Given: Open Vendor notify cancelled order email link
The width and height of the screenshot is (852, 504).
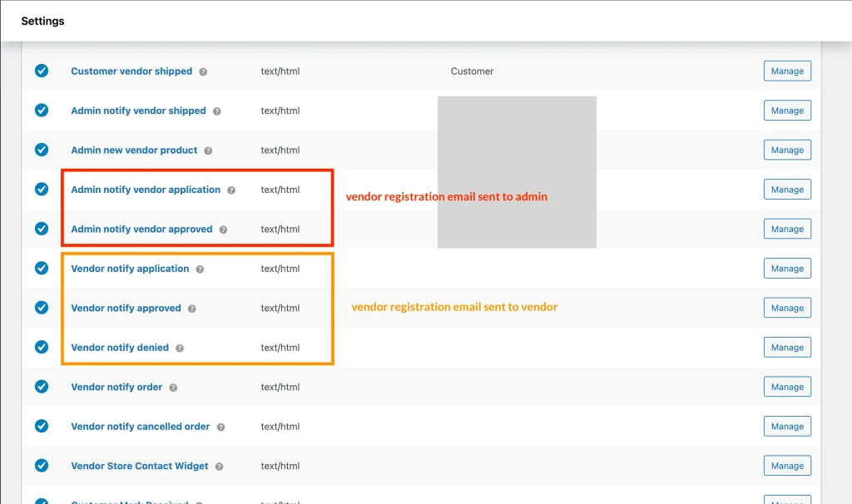Looking at the screenshot, I should tap(140, 427).
